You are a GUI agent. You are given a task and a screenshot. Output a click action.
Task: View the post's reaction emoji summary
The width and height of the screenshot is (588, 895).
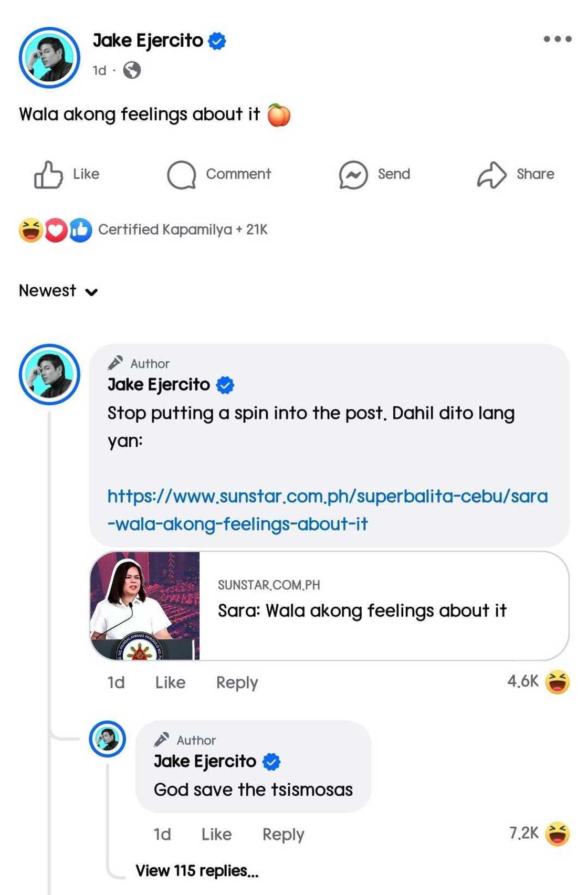pos(55,230)
